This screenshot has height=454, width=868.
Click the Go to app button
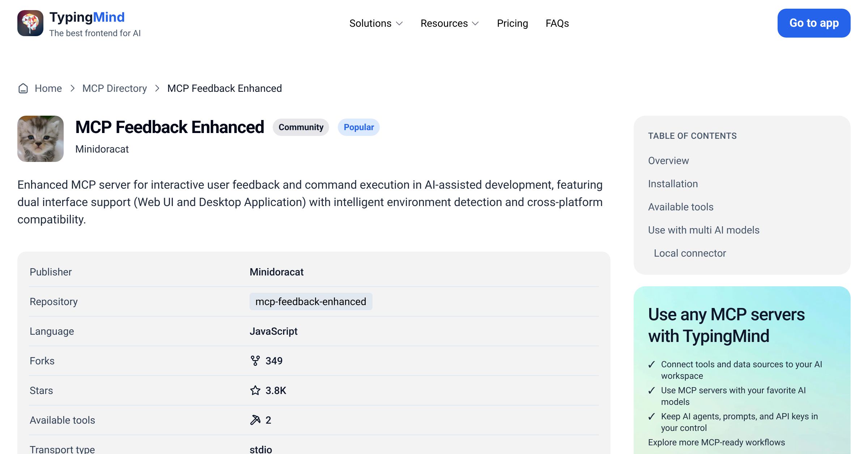(814, 23)
